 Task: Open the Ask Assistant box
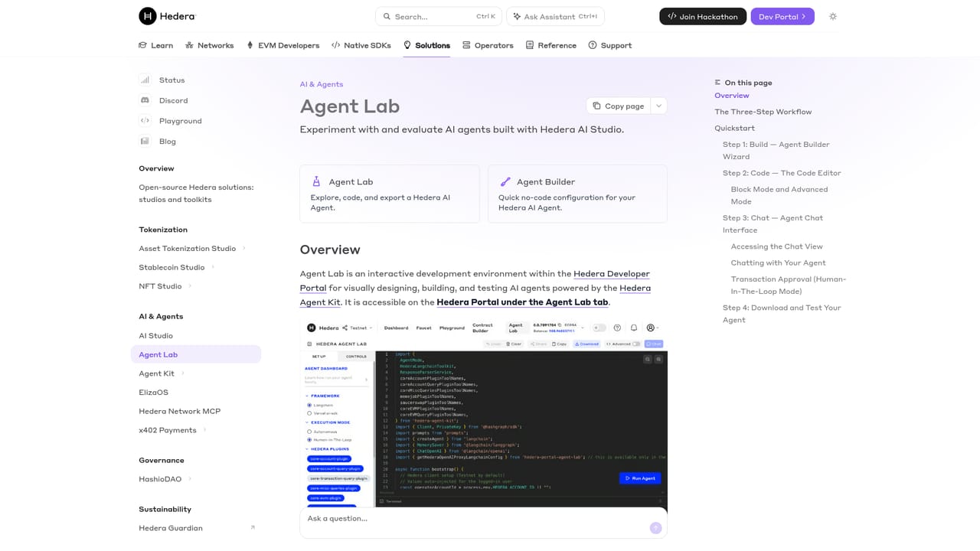(555, 16)
